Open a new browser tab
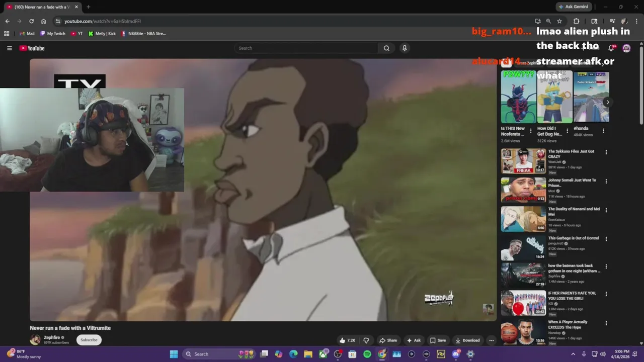 pyautogui.click(x=89, y=7)
